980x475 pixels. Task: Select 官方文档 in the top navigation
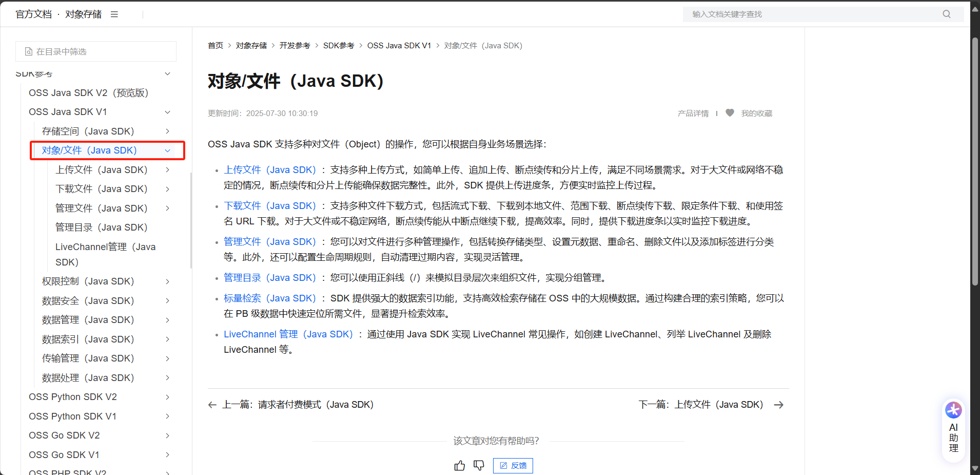tap(33, 14)
